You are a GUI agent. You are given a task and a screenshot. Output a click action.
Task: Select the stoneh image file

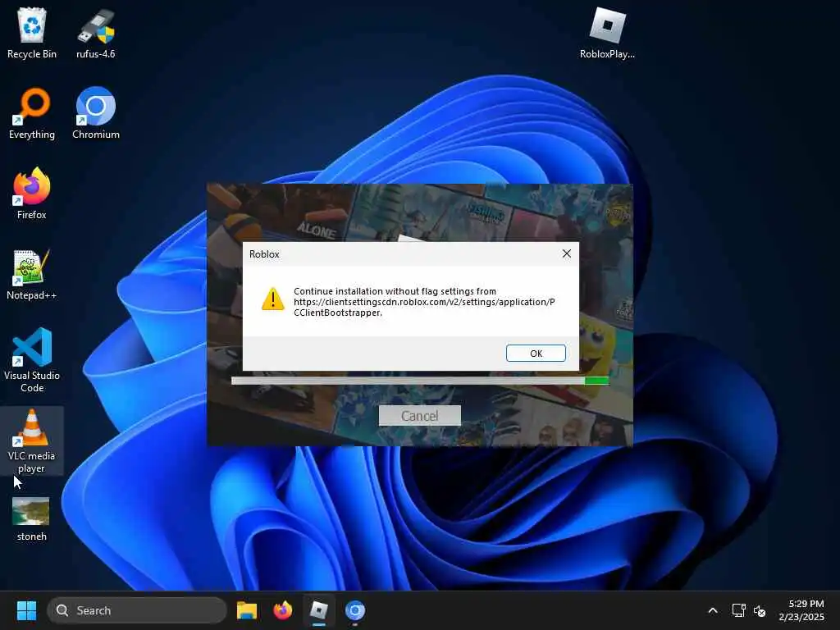point(32,518)
